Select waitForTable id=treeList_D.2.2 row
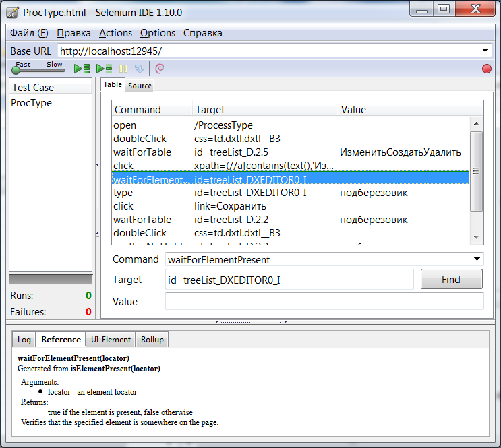501x448 pixels. 291,220
